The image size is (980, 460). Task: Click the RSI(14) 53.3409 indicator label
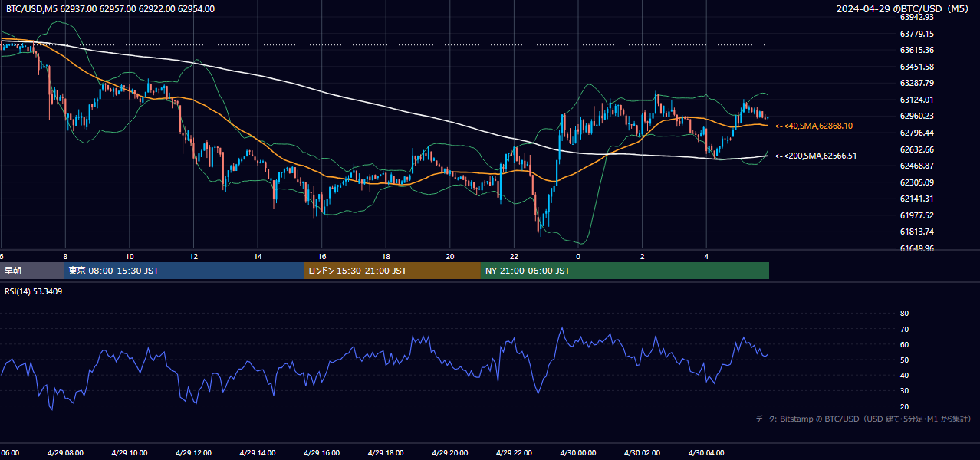click(34, 291)
